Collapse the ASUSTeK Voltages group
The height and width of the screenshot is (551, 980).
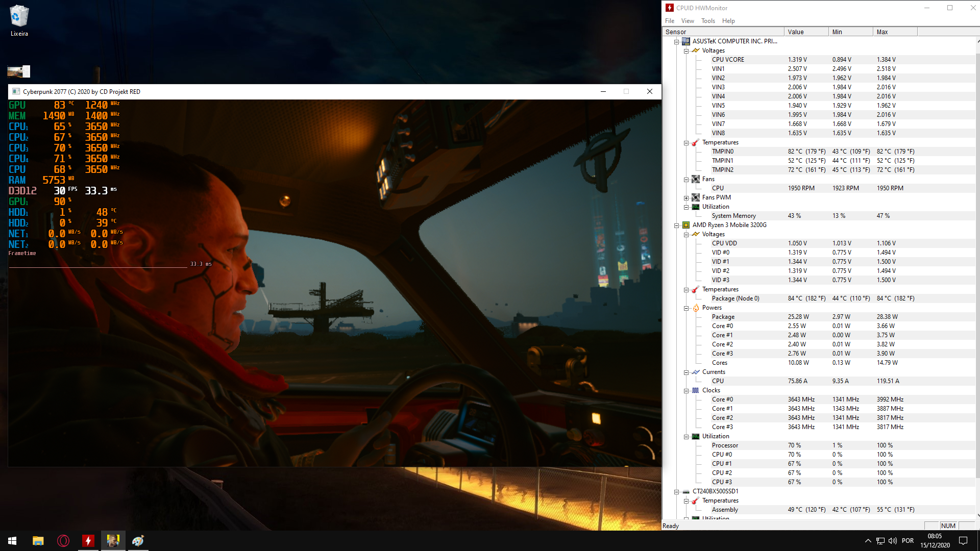[686, 51]
